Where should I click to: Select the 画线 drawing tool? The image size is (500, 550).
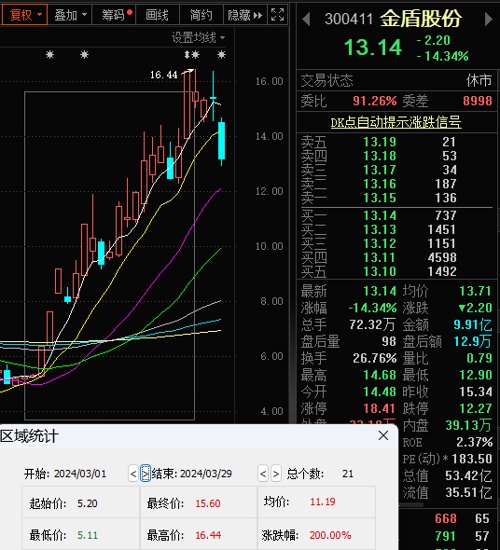pyautogui.click(x=157, y=15)
